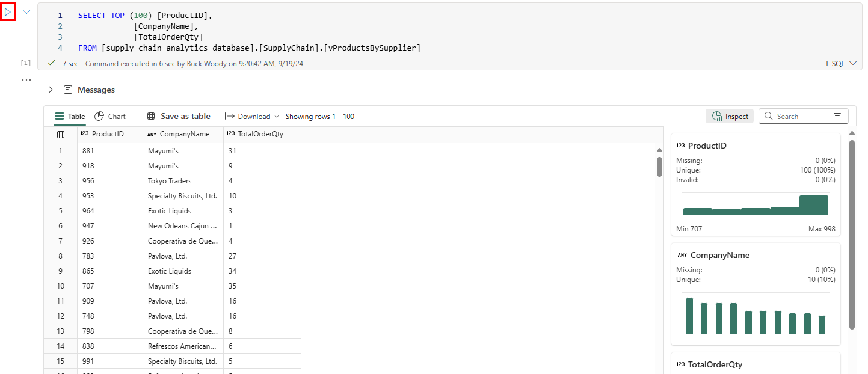868x374 pixels.
Task: Expand the Messages section
Action: (51, 90)
